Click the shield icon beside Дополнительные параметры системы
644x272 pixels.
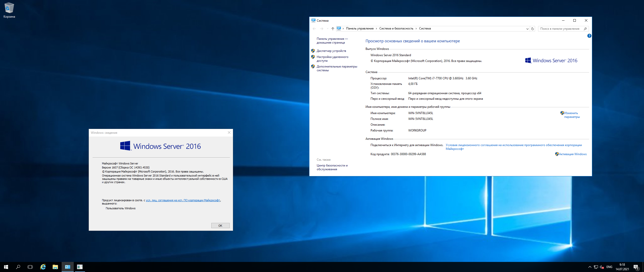(x=313, y=66)
